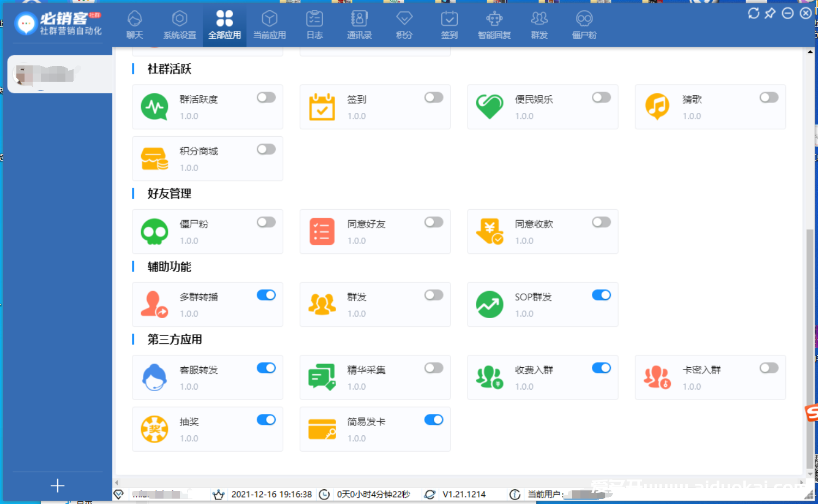This screenshot has width=818, height=504.
Task: Open the 日志 log tab
Action: [x=314, y=26]
